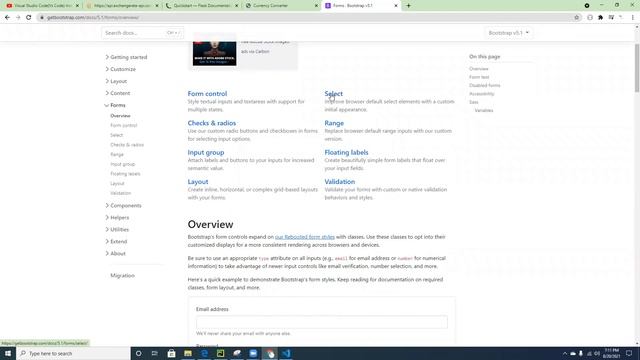The height and width of the screenshot is (360, 640).
Task: Switch to Visual Studio Code in taskbar
Action: pos(286,353)
